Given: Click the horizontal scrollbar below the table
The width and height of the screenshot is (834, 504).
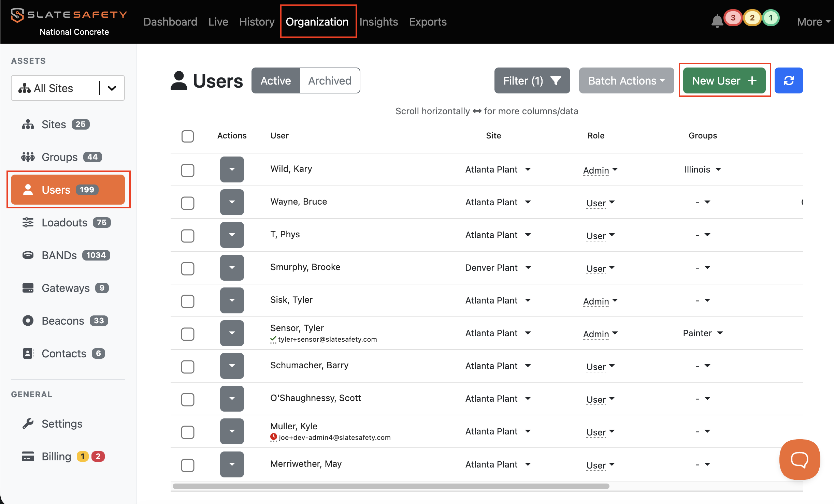Looking at the screenshot, I should click(x=391, y=486).
